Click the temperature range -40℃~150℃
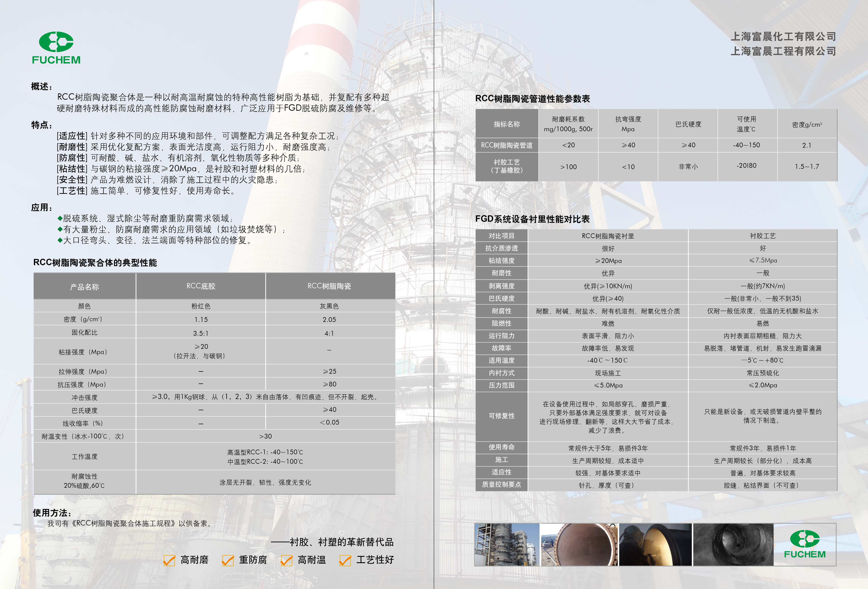This screenshot has height=589, width=868. [x=608, y=360]
